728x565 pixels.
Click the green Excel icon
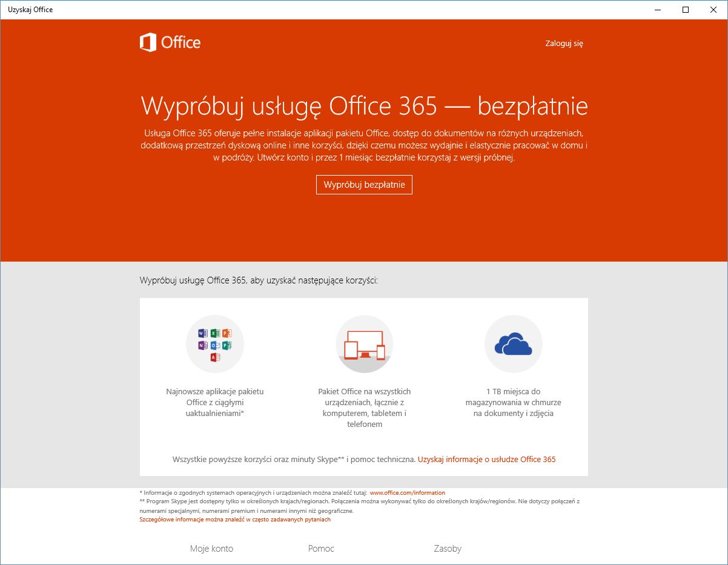tap(215, 333)
